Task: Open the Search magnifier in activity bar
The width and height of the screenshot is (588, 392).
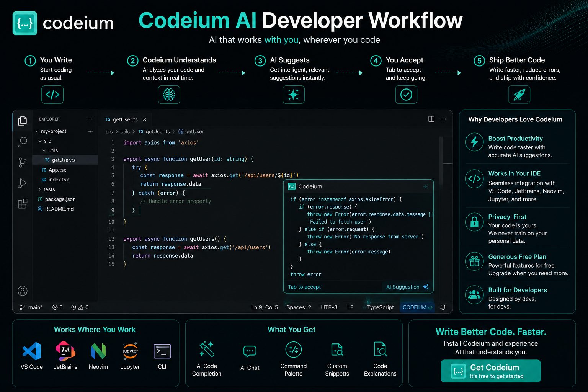Action: tap(23, 142)
